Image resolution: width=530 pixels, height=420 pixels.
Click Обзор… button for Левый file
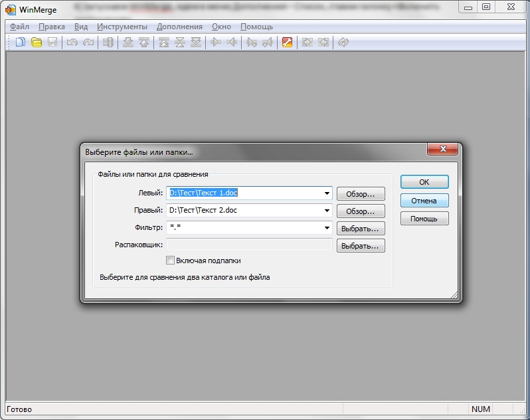[x=361, y=194]
